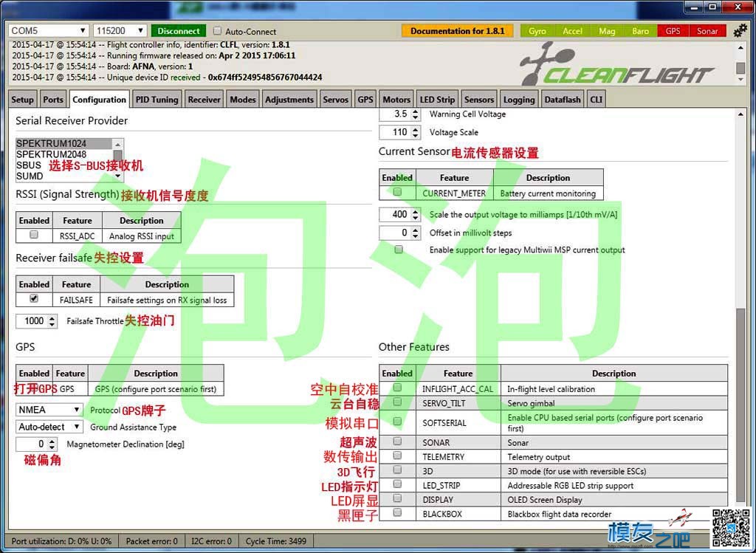This screenshot has height=553, width=756.
Task: Click the Sonar sensor indicator
Action: [x=707, y=31]
